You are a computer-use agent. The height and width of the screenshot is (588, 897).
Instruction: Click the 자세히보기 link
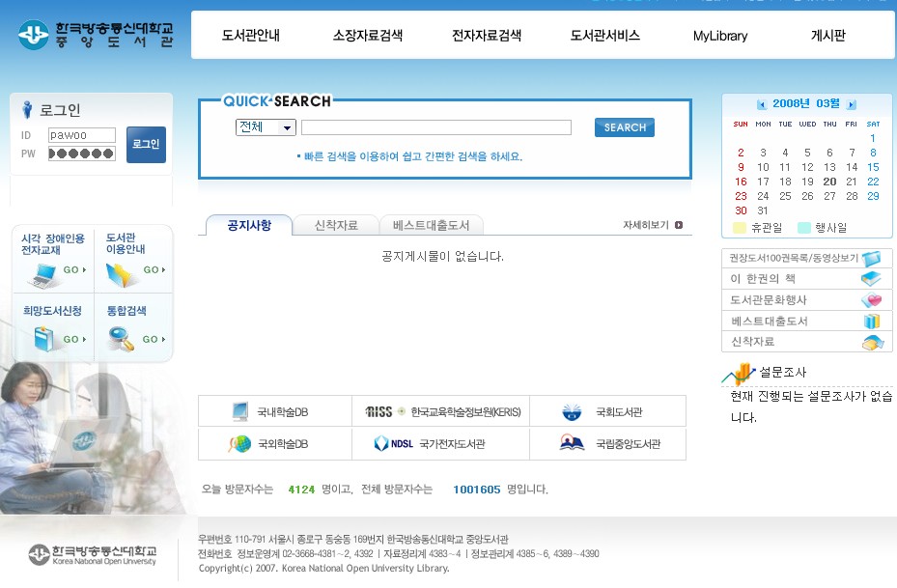646,225
